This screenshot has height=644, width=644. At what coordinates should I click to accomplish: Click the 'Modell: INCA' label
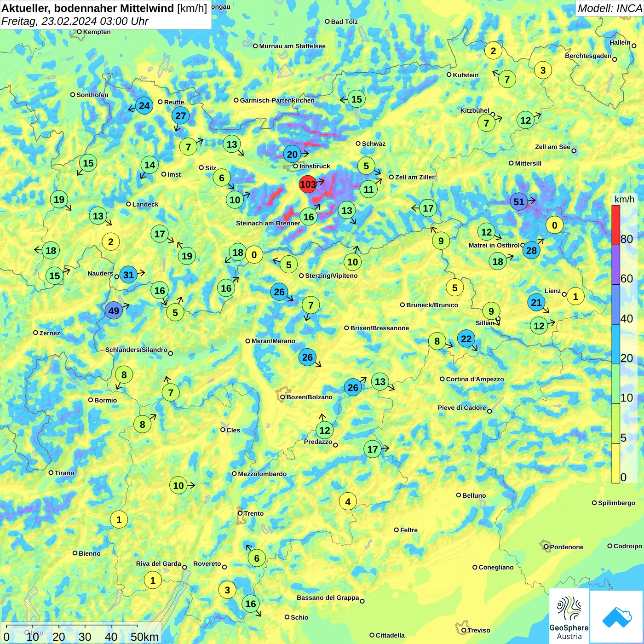[x=609, y=8]
